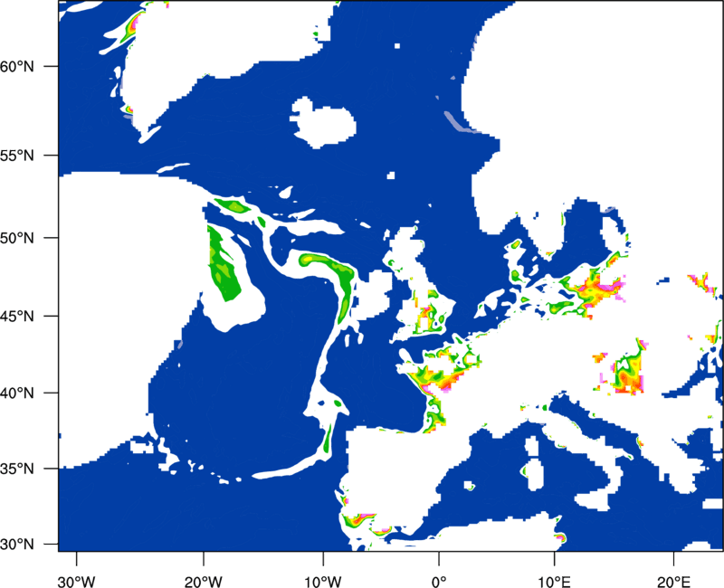The image size is (724, 588).
Task: Click the 40°N latitude label
Action: click(x=17, y=394)
